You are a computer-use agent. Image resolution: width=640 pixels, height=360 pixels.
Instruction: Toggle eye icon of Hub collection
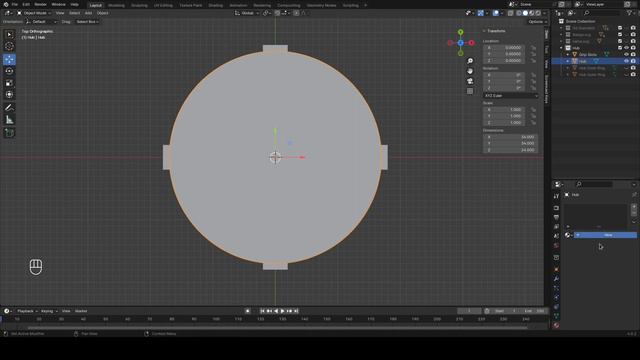tap(627, 48)
